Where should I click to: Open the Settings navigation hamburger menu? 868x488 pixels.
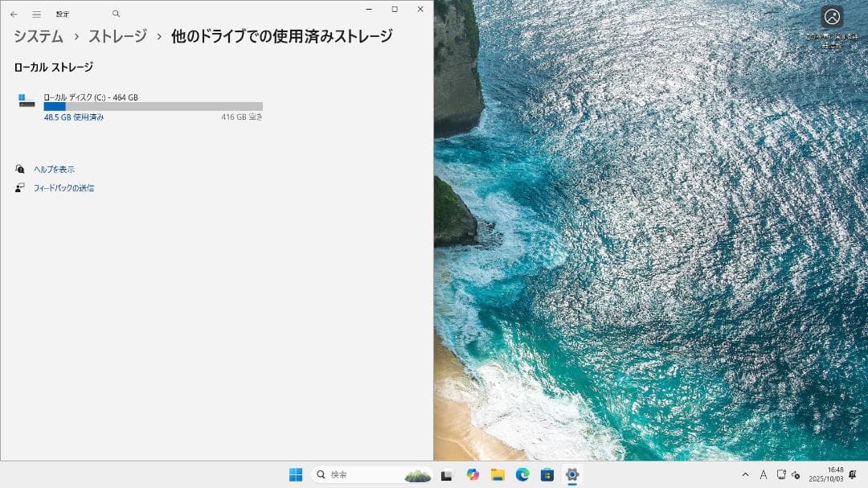click(x=36, y=14)
